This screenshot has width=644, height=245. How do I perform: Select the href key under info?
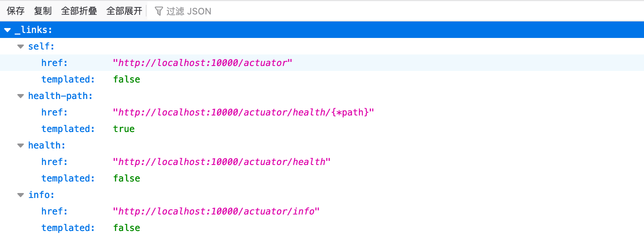[x=54, y=211]
